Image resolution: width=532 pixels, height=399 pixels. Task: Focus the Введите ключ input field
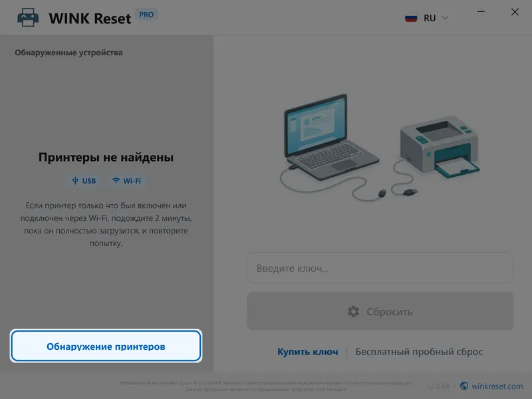point(380,268)
